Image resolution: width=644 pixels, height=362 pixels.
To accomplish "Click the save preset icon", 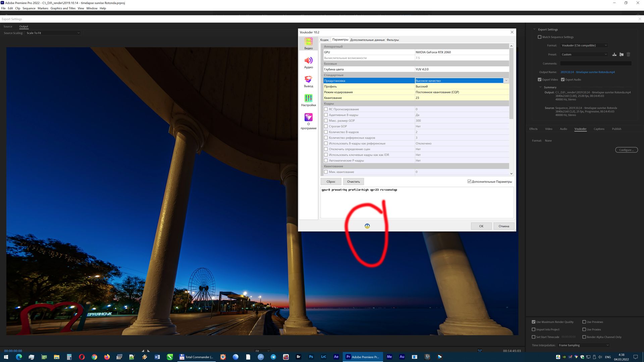I will 614,54.
